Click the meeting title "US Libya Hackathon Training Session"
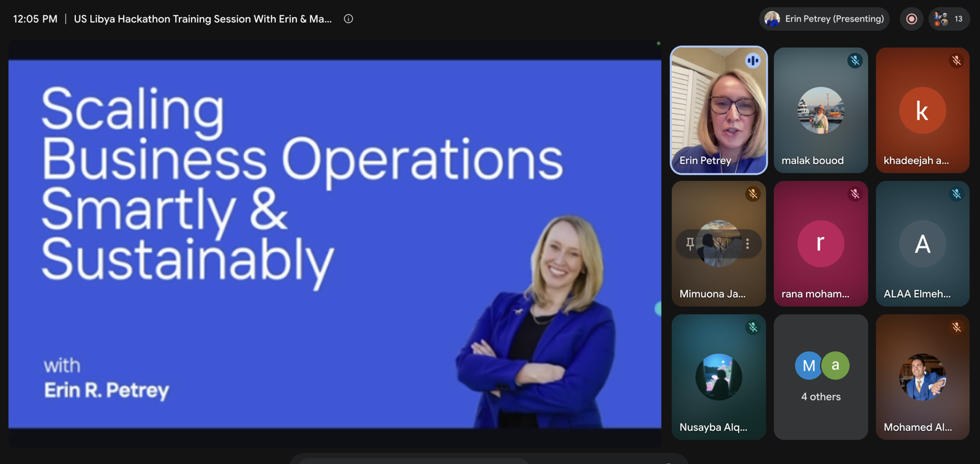The height and width of the screenshot is (464, 980). (x=203, y=19)
